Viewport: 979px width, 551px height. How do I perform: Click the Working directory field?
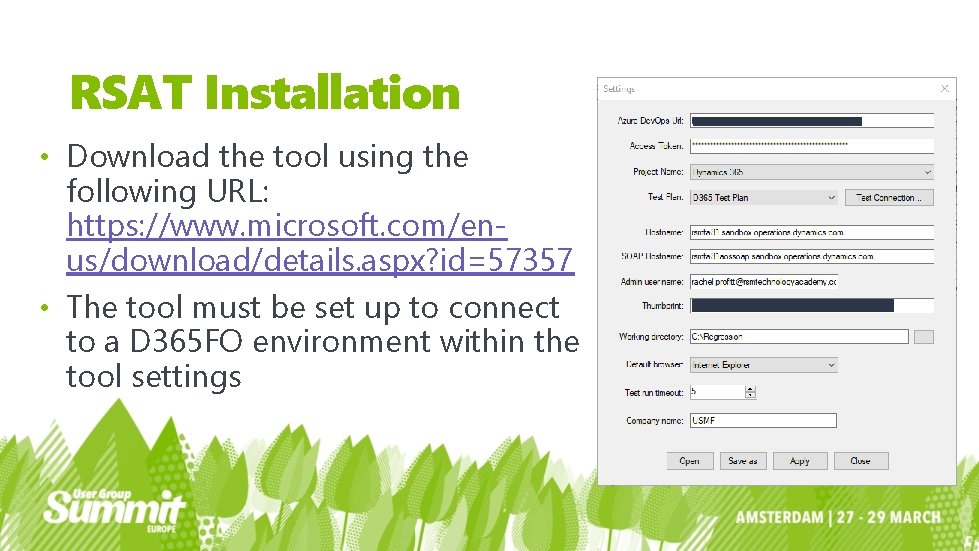point(799,336)
